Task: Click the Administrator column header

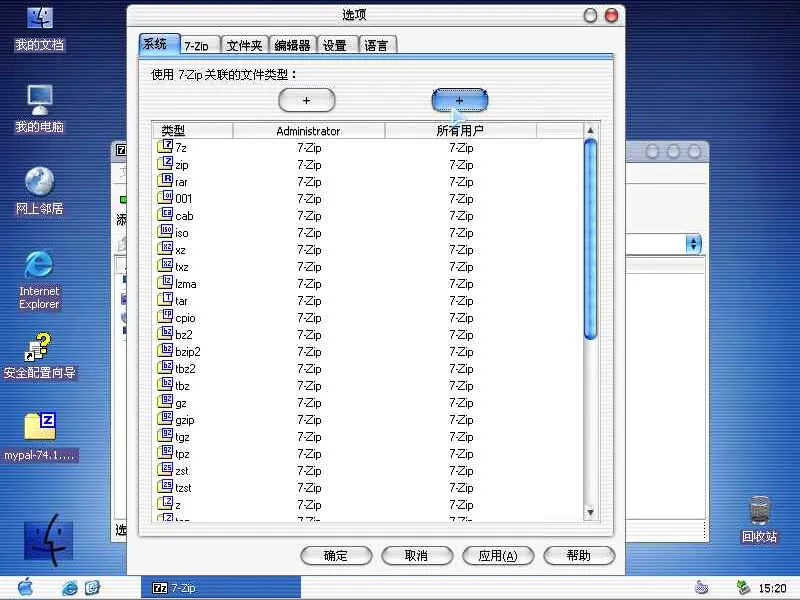Action: 309,131
